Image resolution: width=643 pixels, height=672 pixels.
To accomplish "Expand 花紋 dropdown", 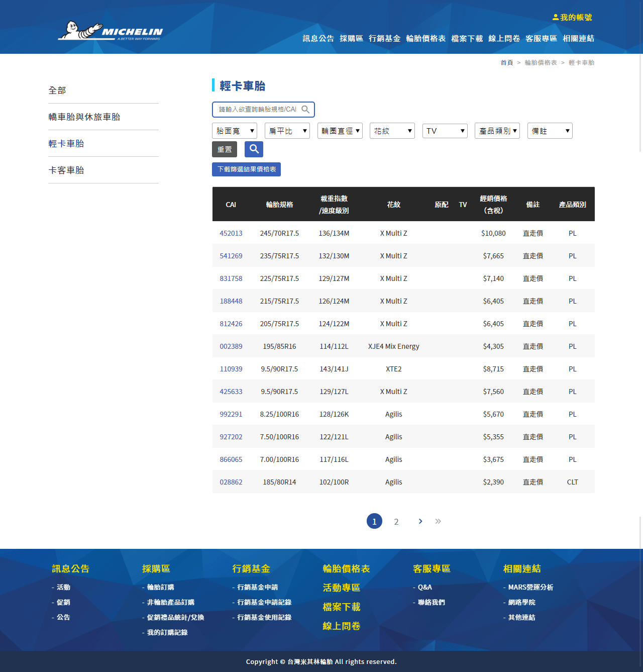I will pos(392,131).
